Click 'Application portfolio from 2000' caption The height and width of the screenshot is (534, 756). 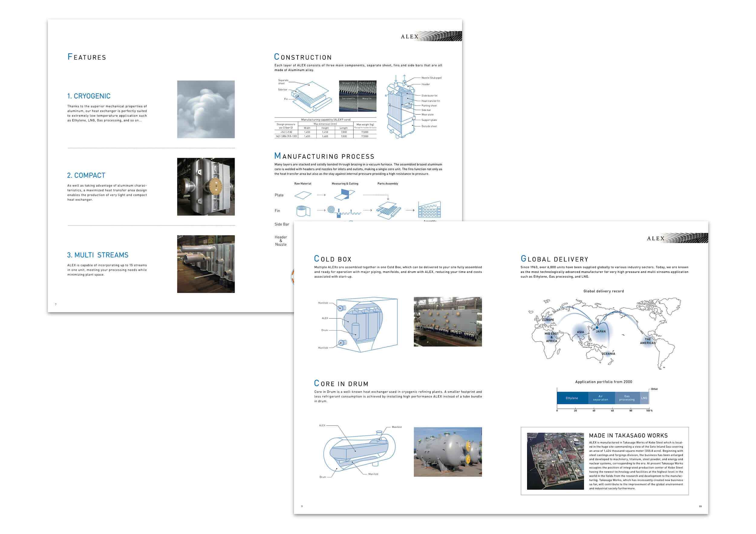[604, 382]
